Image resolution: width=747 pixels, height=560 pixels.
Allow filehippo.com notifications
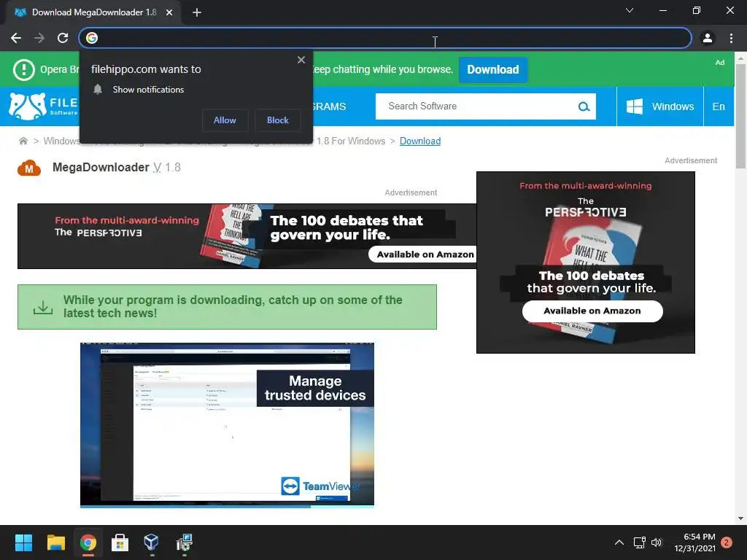[x=225, y=120]
